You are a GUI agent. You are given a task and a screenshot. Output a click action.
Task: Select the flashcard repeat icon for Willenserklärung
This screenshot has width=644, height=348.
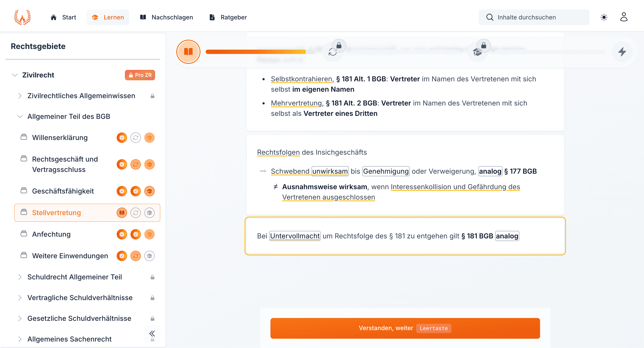(135, 138)
